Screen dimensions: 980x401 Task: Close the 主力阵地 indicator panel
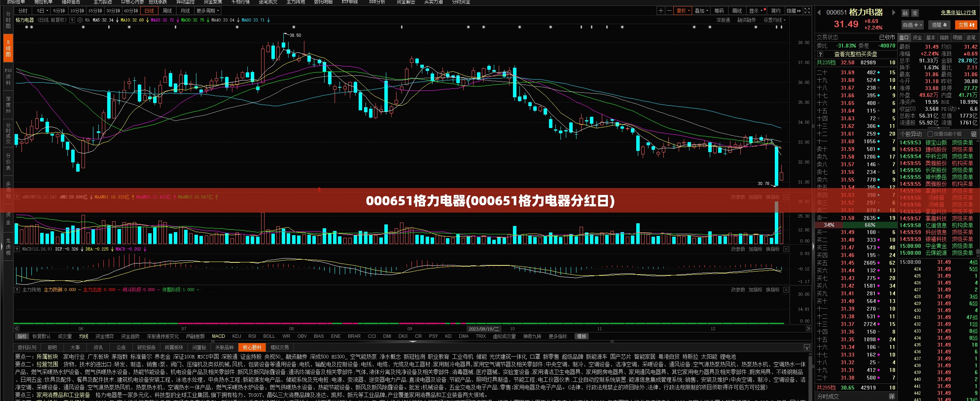[x=786, y=290]
